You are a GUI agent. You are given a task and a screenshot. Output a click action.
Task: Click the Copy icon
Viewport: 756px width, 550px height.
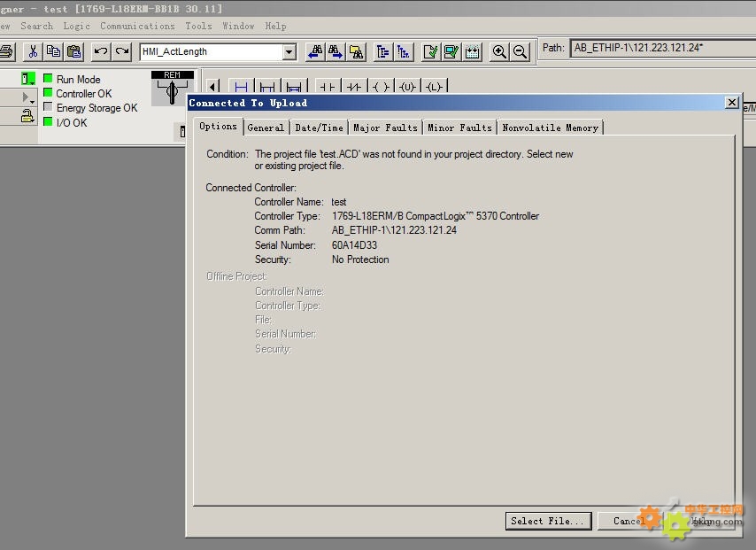pyautogui.click(x=53, y=51)
